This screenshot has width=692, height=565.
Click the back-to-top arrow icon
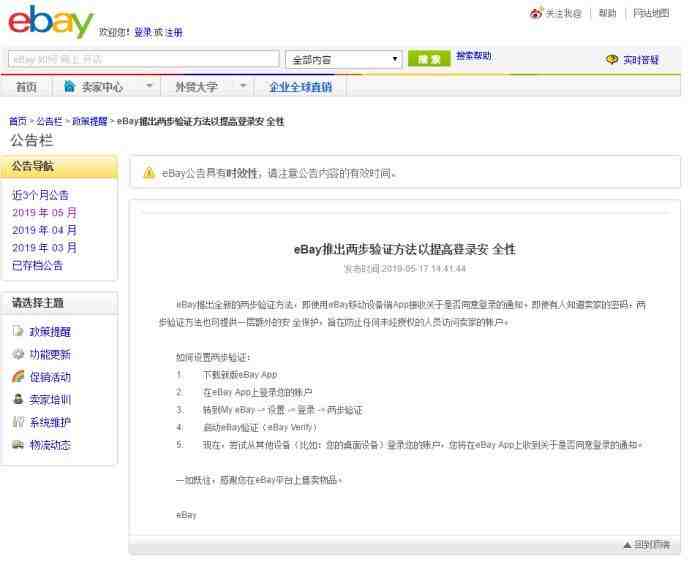click(x=627, y=545)
